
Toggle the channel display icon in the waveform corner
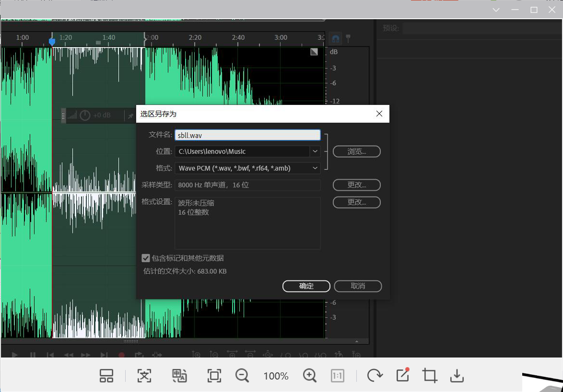tap(314, 52)
